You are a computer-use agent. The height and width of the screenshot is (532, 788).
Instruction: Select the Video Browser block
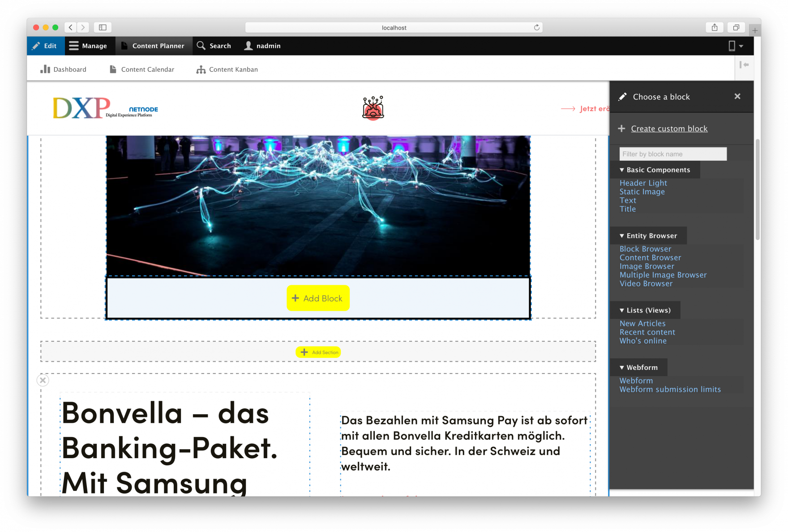click(x=646, y=283)
